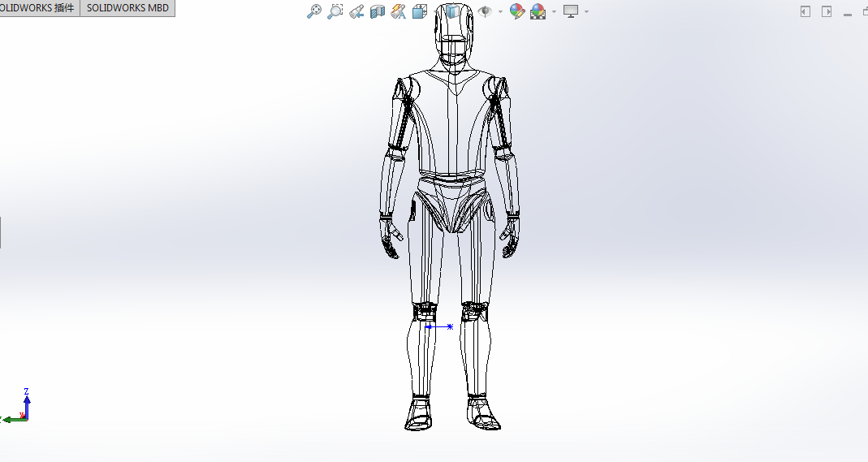Switch to the SOLIDWORKS MBD tab
This screenshot has width=868, height=462.
[x=127, y=8]
